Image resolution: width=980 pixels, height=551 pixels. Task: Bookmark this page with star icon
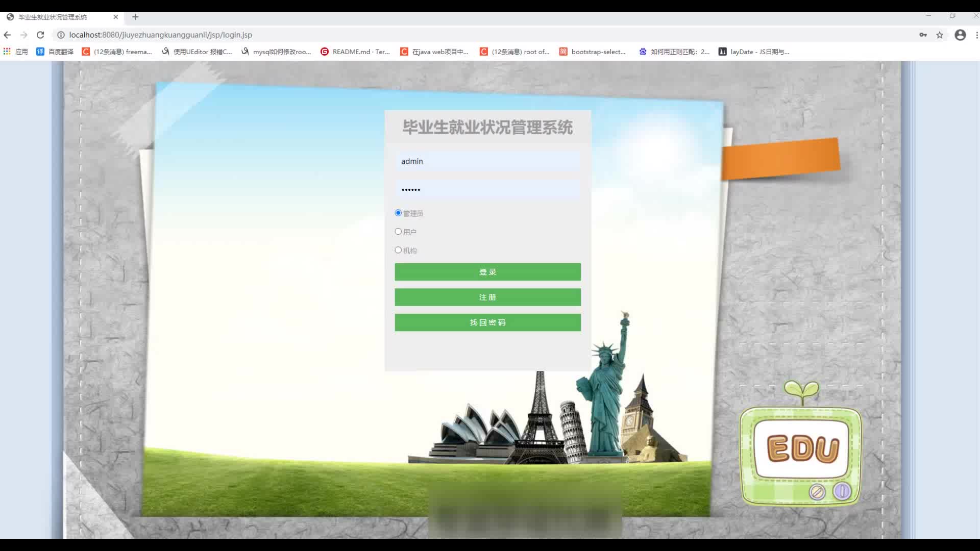940,35
